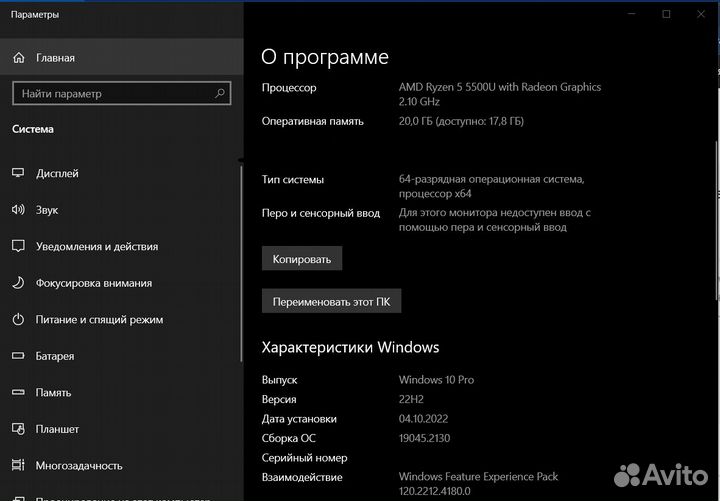Focus the Найти параметр search field
Image resolution: width=720 pixels, height=501 pixels.
pos(122,93)
